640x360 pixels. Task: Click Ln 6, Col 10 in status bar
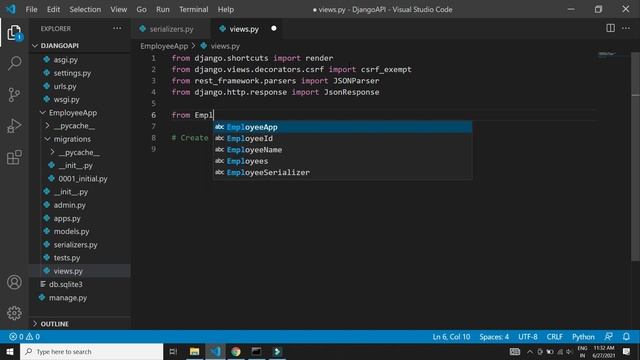(451, 337)
